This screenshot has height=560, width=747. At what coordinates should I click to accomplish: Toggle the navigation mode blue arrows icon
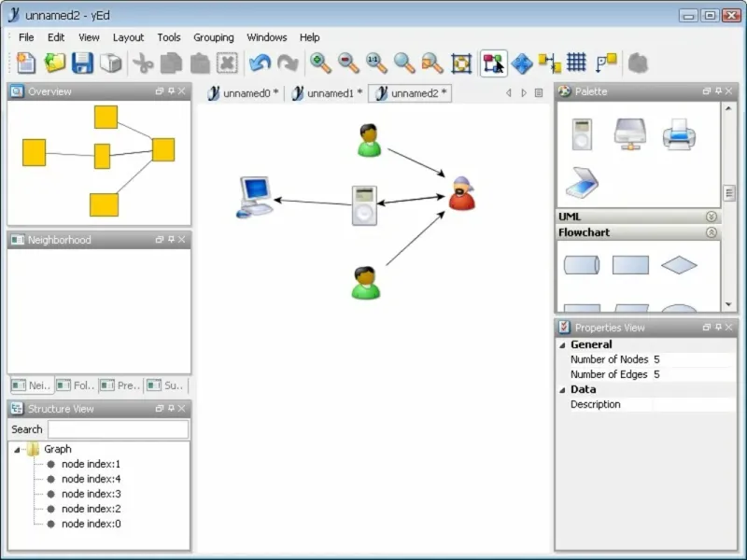click(x=522, y=63)
